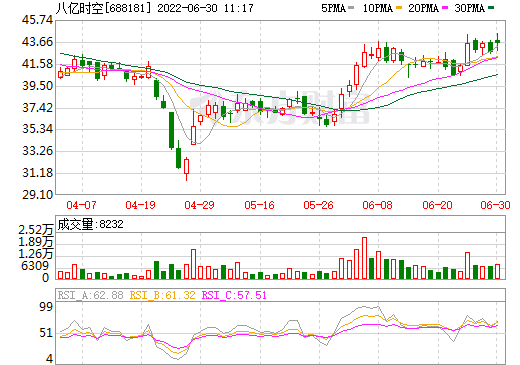Click the 30PMA legend label

click(469, 8)
